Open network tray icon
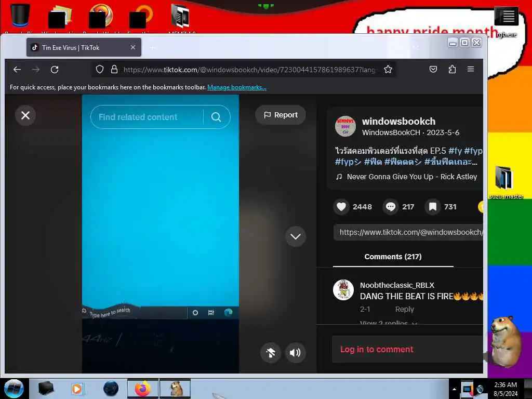 467,389
